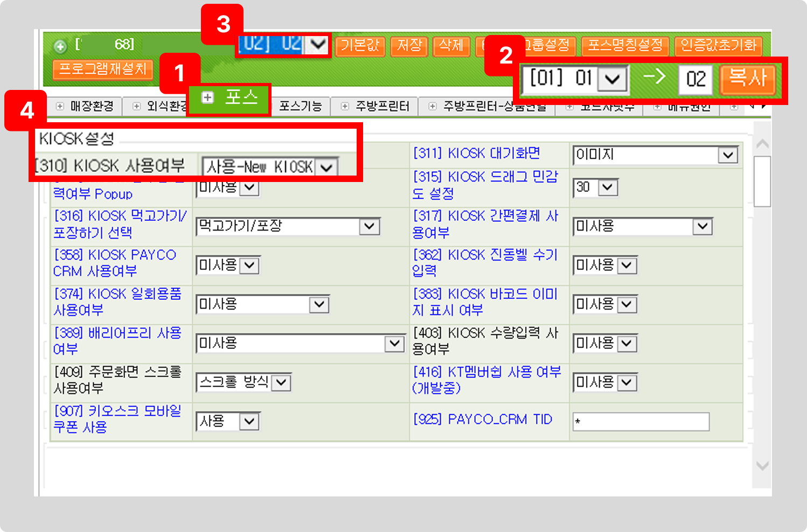Open the KIOSK 대기화면 이미지 dropdown

click(x=728, y=156)
